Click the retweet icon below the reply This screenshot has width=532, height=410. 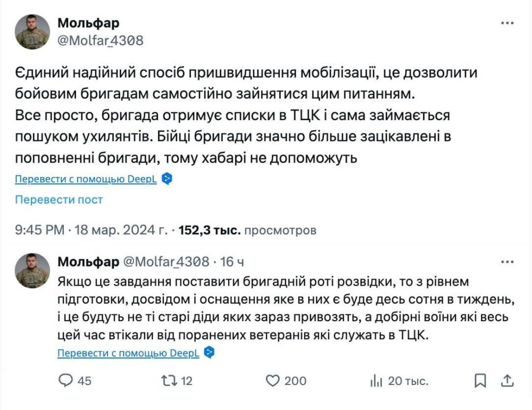tap(169, 381)
